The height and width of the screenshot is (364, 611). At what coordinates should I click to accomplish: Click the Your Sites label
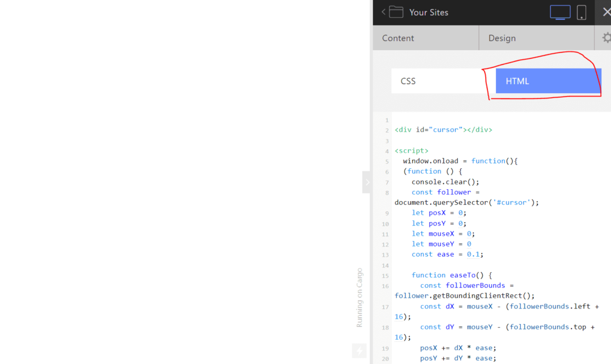click(x=428, y=13)
